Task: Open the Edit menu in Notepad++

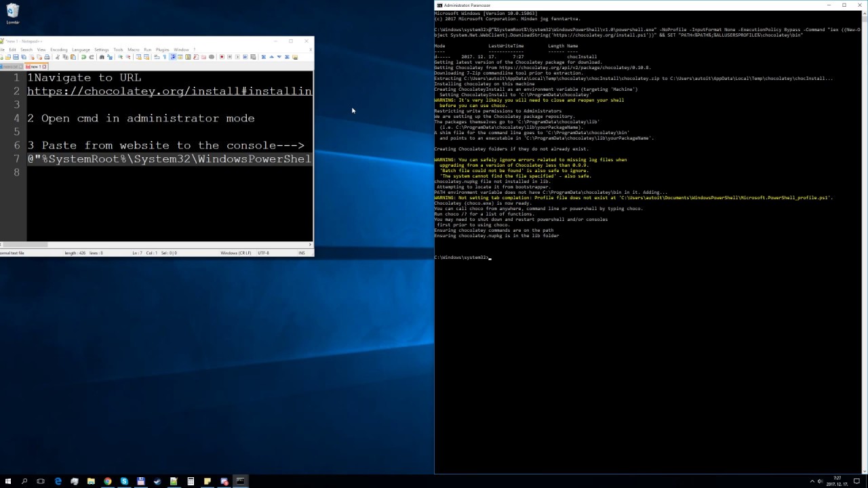Action: (12, 49)
